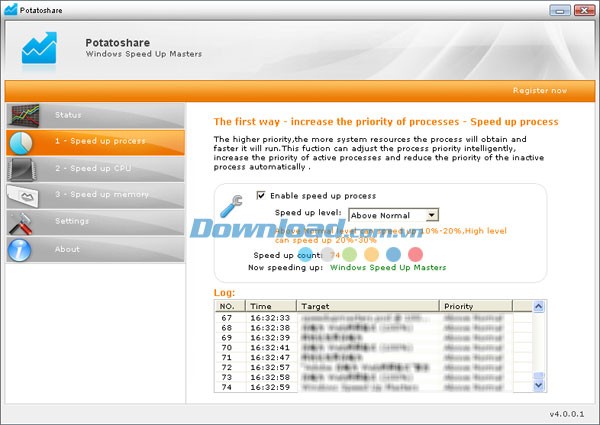Viewport: 600px width, 425px height.
Task: Minimize the Potatoshare window
Action: (x=560, y=10)
